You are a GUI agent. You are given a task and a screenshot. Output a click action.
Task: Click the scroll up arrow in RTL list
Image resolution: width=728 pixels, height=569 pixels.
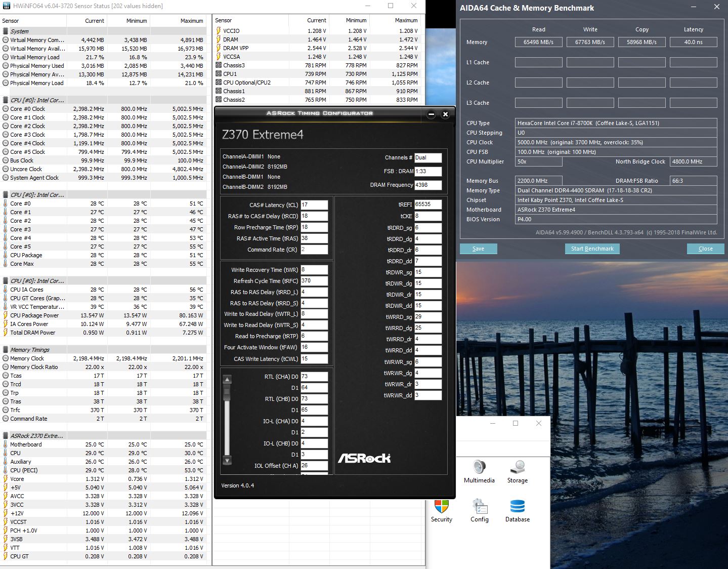coord(227,379)
